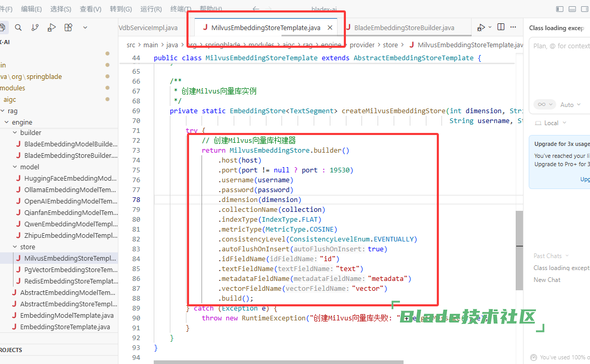Close the MilvusEmbeddingStoreTemplate.java tab
The width and height of the screenshot is (590, 364).
coord(330,28)
